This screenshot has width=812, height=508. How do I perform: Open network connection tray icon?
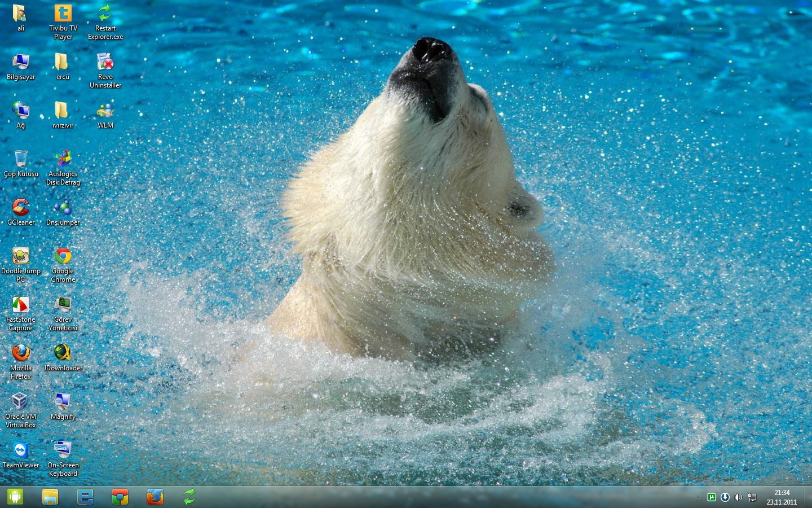point(752,497)
